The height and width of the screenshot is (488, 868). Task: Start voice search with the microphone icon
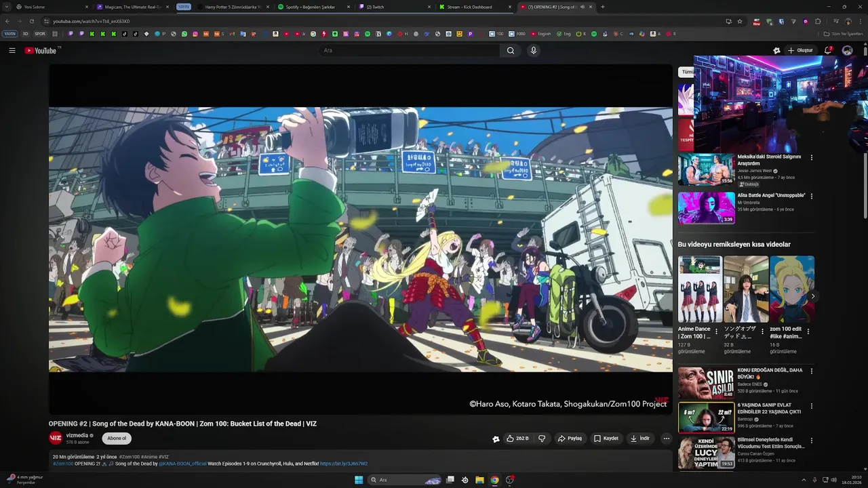534,50
